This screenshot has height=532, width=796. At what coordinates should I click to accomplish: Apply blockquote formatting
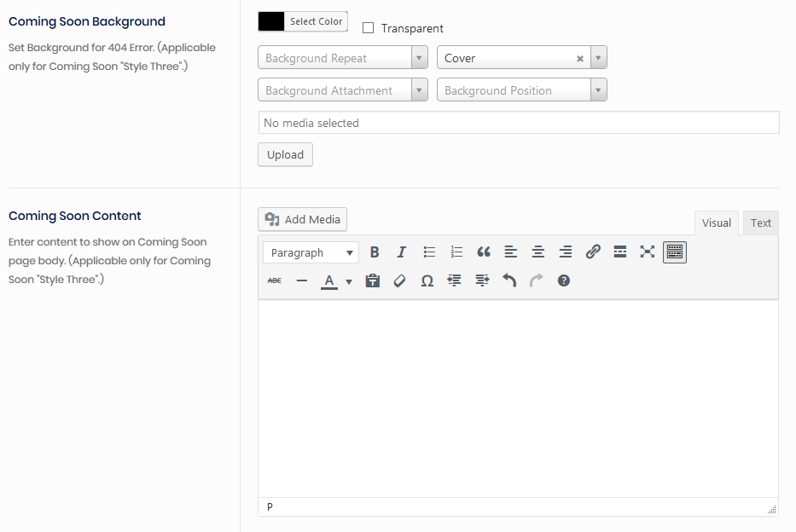484,252
